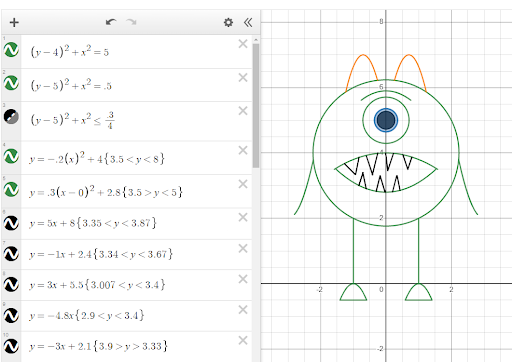Toggle visibility of (y−4)²+x²=5 curve
This screenshot has width=512, height=362.
tap(11, 50)
